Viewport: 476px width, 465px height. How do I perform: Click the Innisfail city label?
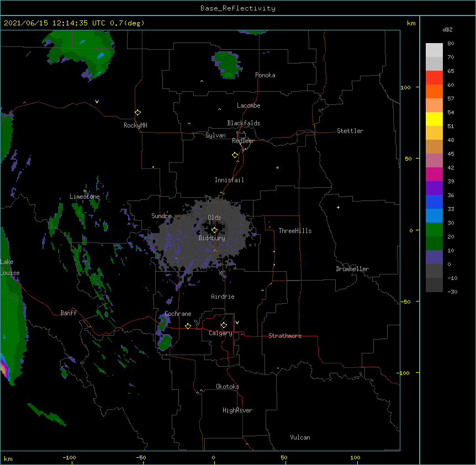[229, 180]
